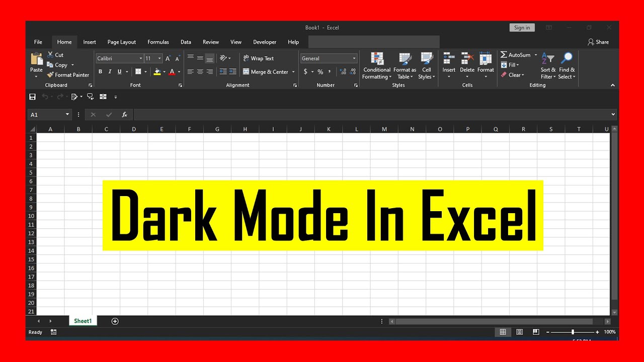The image size is (644, 362).
Task: Click Insert Function fx button
Action: (x=124, y=115)
